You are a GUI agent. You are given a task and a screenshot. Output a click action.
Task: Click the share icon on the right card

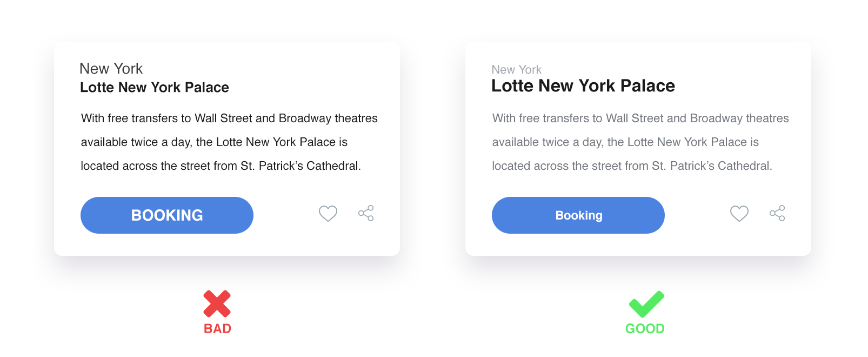[x=777, y=213]
